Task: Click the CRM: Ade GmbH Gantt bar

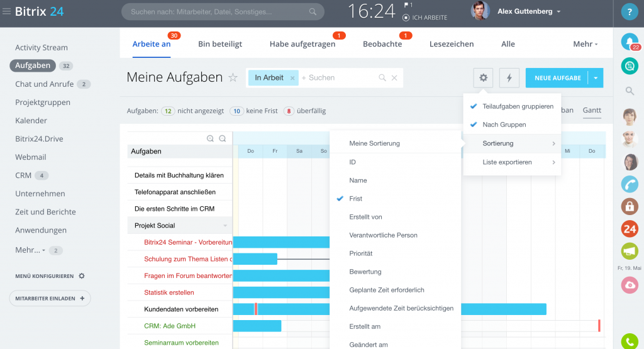Action: pyautogui.click(x=257, y=326)
